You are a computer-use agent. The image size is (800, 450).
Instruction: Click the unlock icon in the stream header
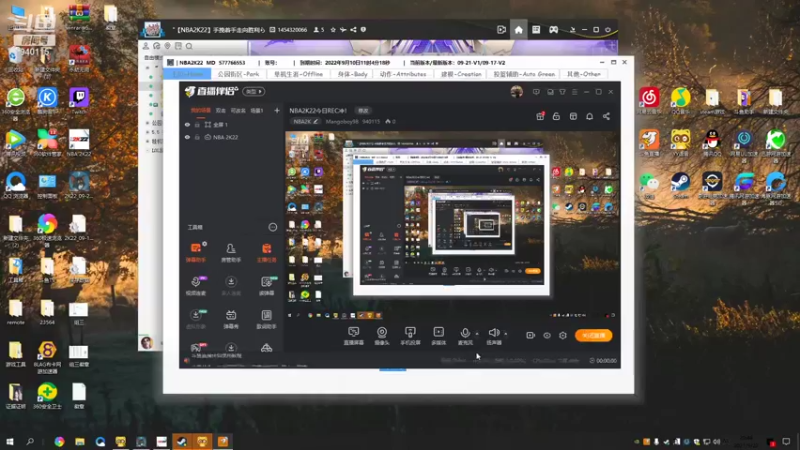point(556,116)
